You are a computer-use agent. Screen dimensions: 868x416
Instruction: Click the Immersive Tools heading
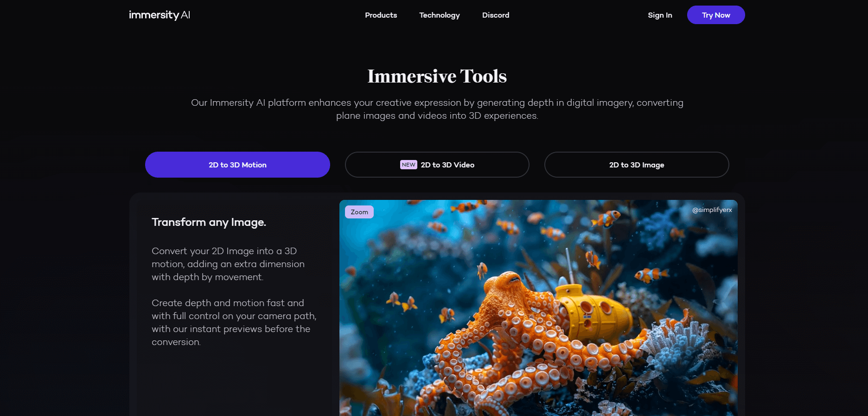click(437, 76)
